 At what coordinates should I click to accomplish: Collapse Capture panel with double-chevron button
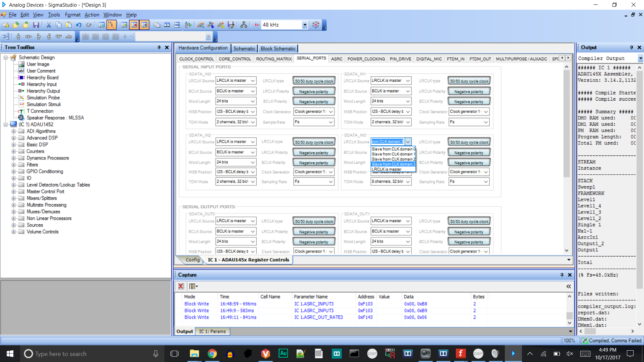coord(569,286)
